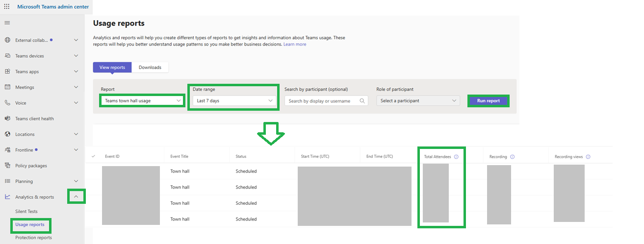Viewport: 644px width, 244px height.
Task: Click the Teams devices icon
Action: tap(7, 56)
